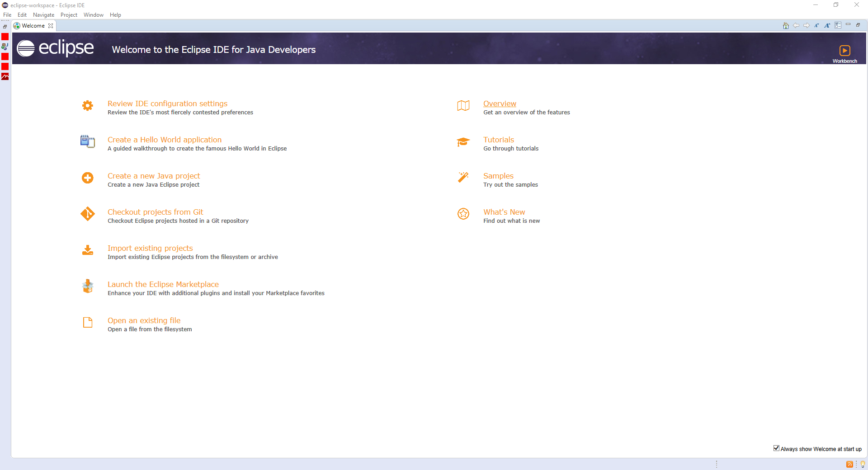Open the What's New link
The image size is (868, 470).
coord(504,212)
